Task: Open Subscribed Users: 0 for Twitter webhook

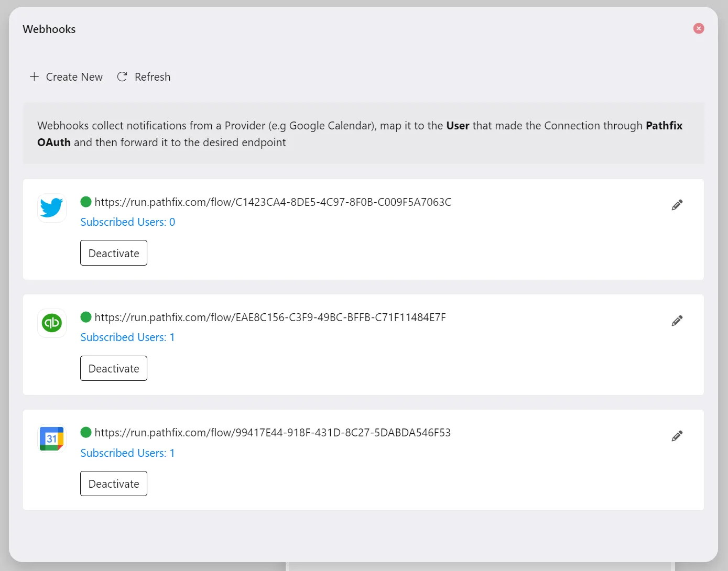Action: click(x=128, y=222)
